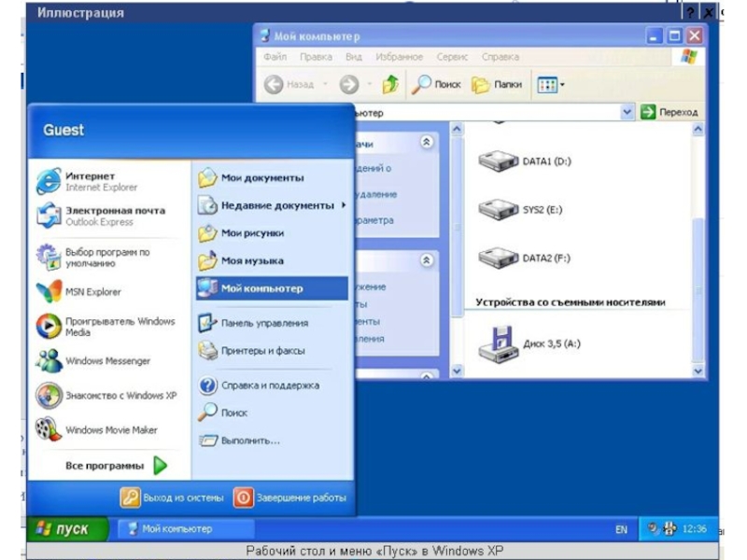Screen dimensions: 747x560
Task: Click the EN language indicator in taskbar
Action: [621, 529]
